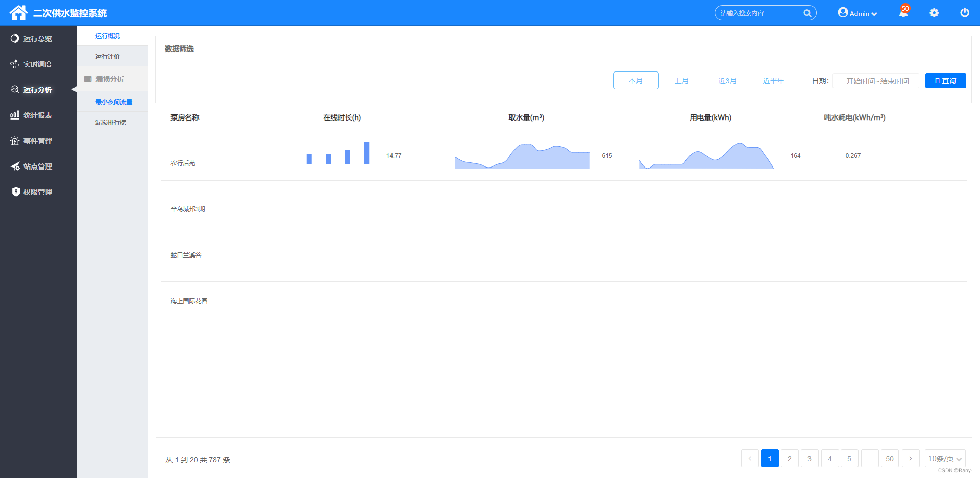
Task: Click the 二次供水监控系统 title
Action: click(70, 13)
